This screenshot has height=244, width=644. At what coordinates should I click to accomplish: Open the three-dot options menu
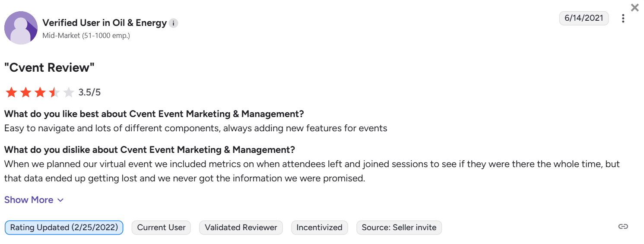623,19
